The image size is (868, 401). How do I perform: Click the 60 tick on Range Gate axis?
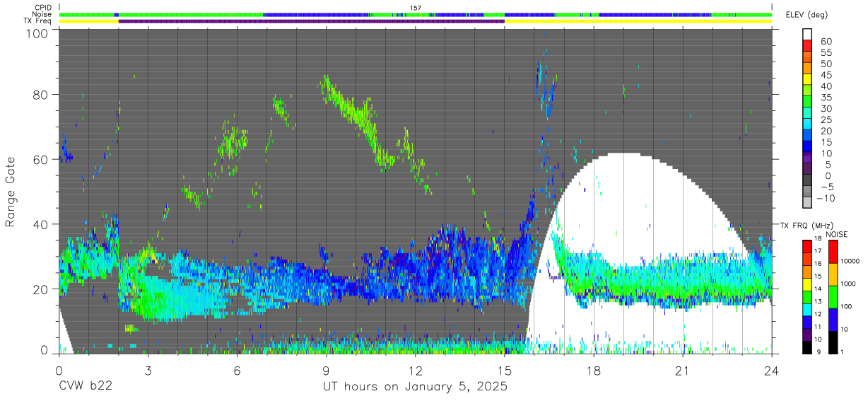[x=40, y=160]
